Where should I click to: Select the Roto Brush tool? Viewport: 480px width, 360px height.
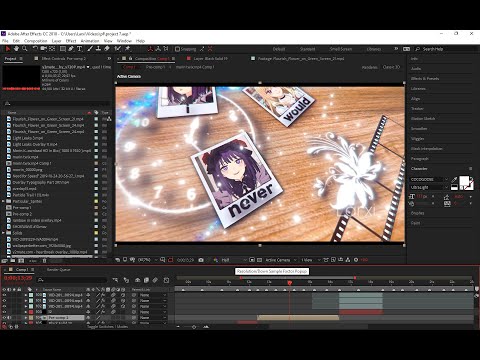click(117, 49)
